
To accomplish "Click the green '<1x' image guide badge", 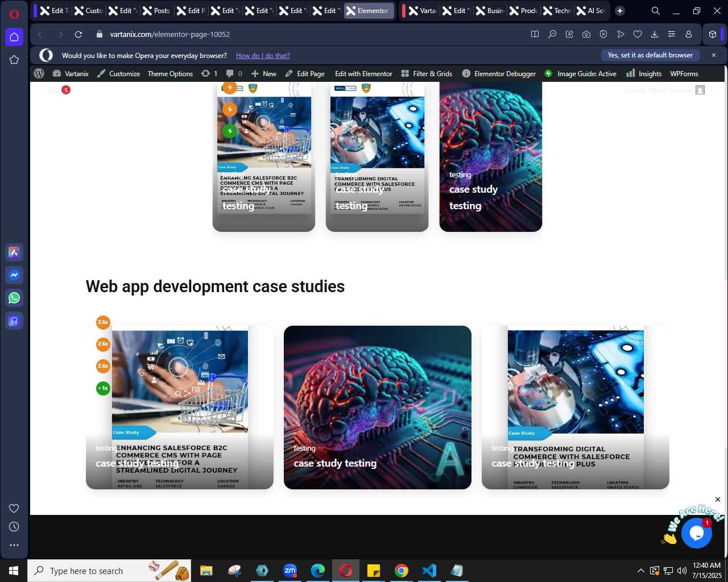I will tap(103, 388).
